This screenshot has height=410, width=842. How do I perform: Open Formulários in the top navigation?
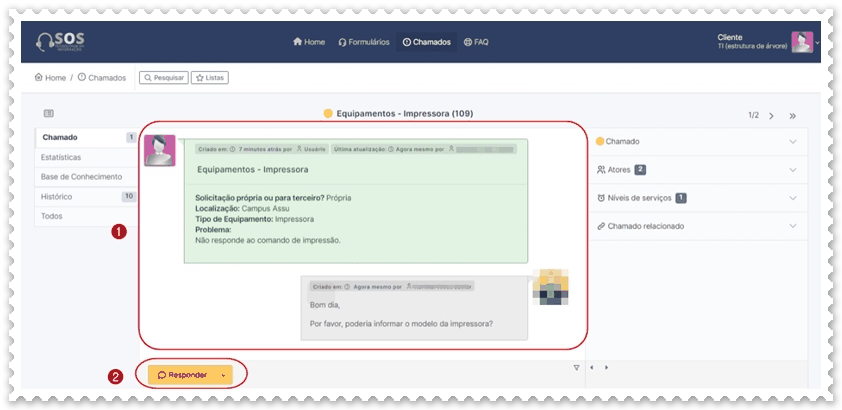pyautogui.click(x=364, y=42)
